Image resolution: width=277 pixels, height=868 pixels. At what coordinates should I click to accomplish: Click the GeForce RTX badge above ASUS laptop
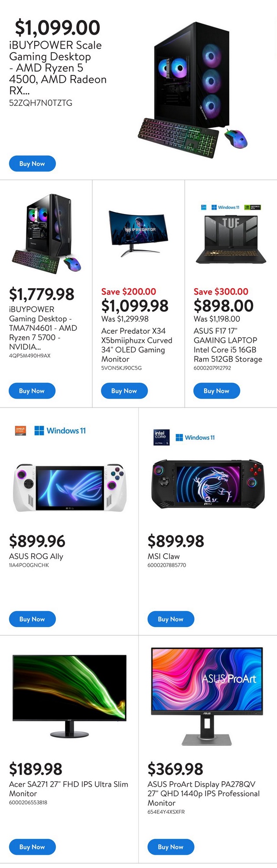[x=252, y=207]
